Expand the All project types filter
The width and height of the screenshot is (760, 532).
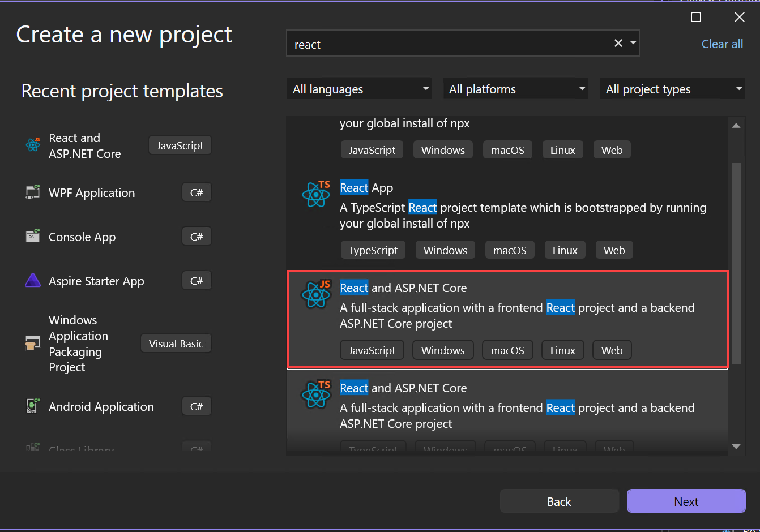click(x=672, y=88)
